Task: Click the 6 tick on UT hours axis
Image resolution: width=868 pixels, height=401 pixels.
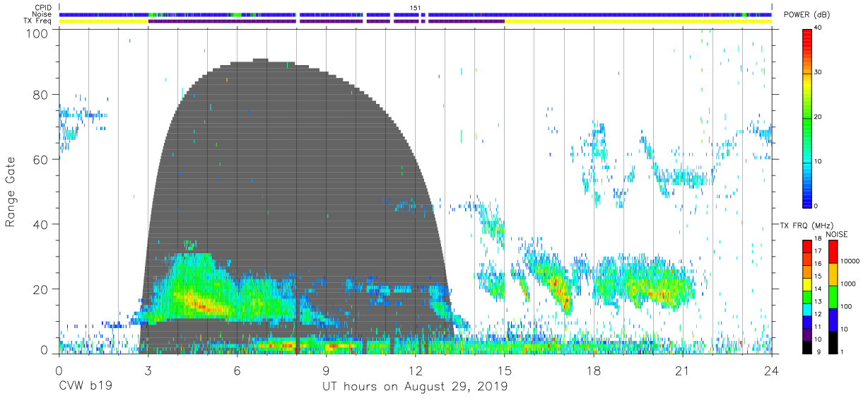Action: (x=237, y=371)
